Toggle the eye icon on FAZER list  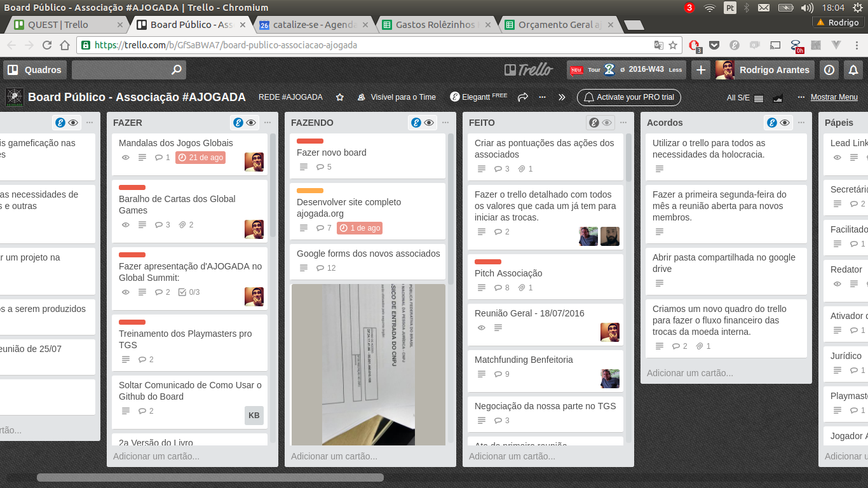251,123
